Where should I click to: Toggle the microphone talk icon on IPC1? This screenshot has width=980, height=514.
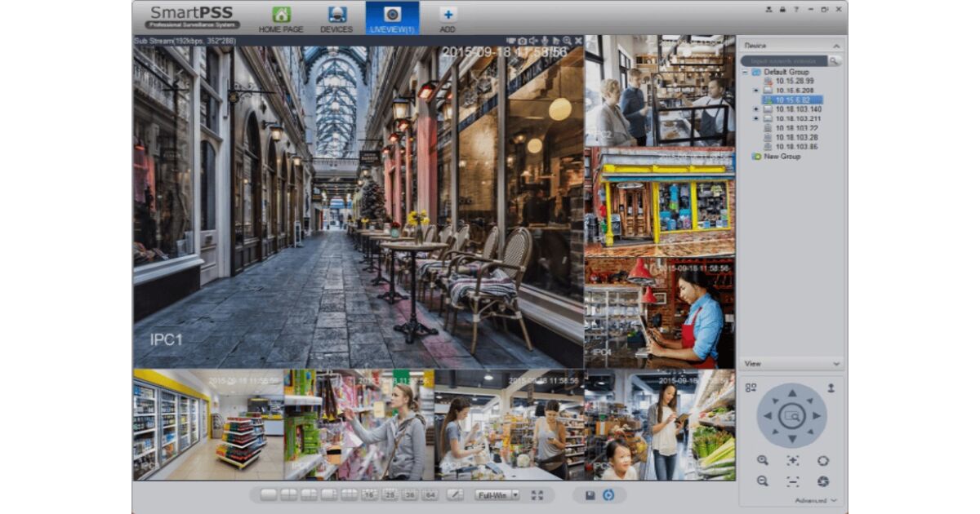[x=544, y=41]
